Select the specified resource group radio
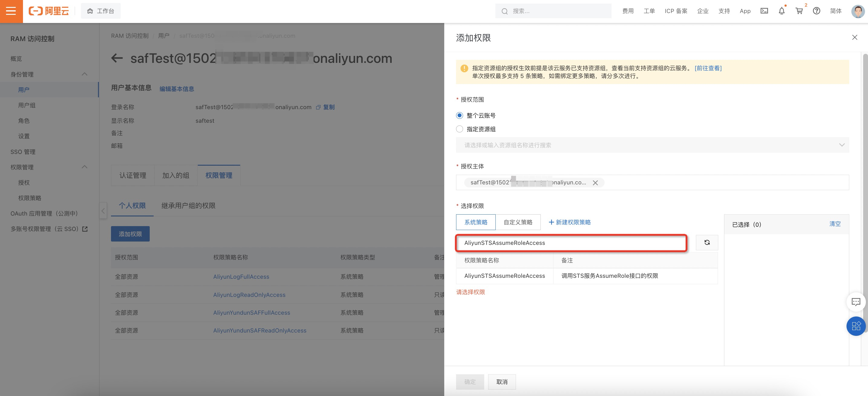868x396 pixels. (x=459, y=129)
